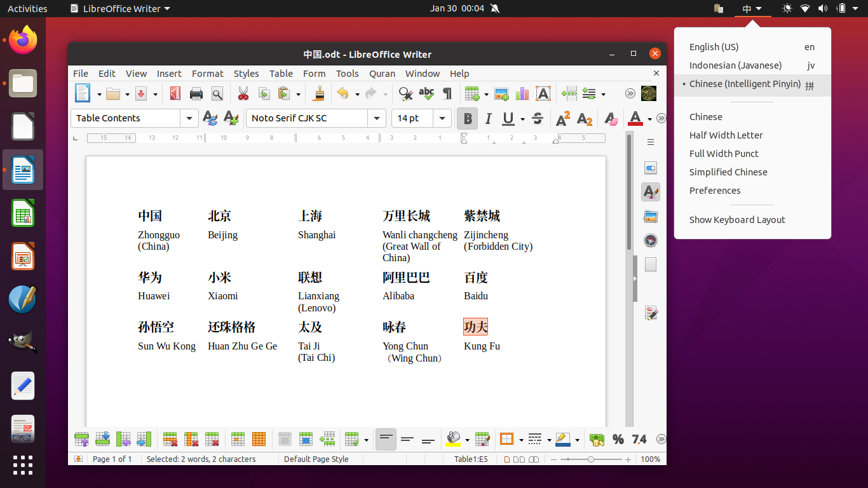Open Highlighting table cell color dropdown arrow
This screenshot has width=868, height=488.
[x=467, y=440]
